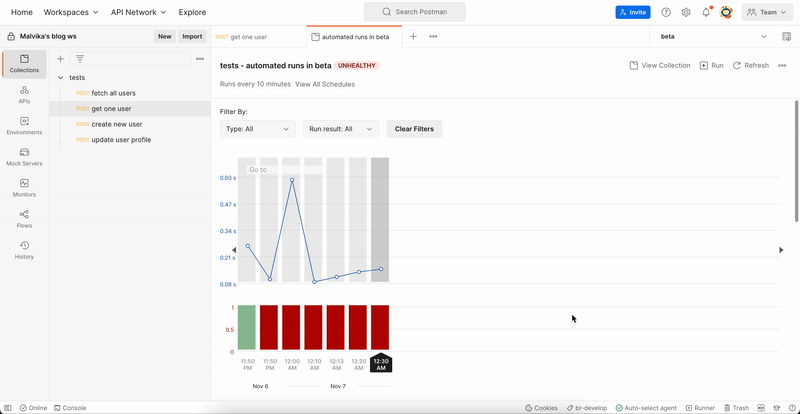Open the Environments sidebar panel
This screenshot has width=800, height=414.
(x=24, y=126)
